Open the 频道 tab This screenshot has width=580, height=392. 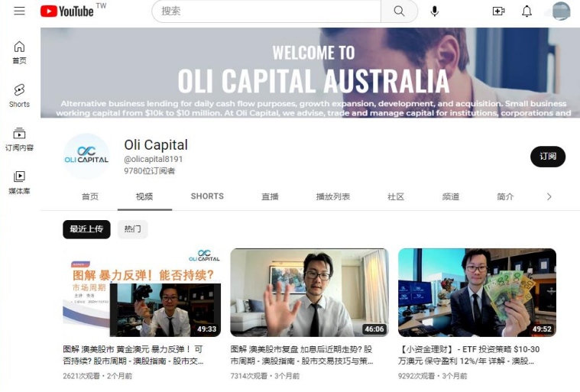451,196
